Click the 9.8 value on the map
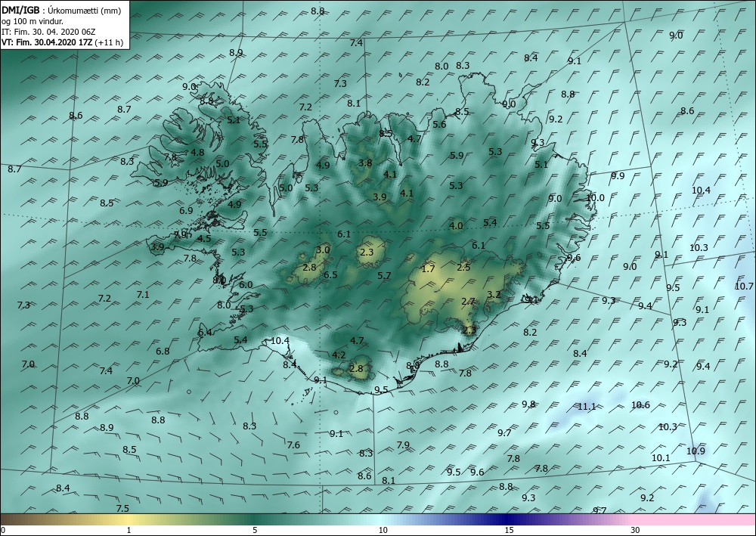 point(529,404)
